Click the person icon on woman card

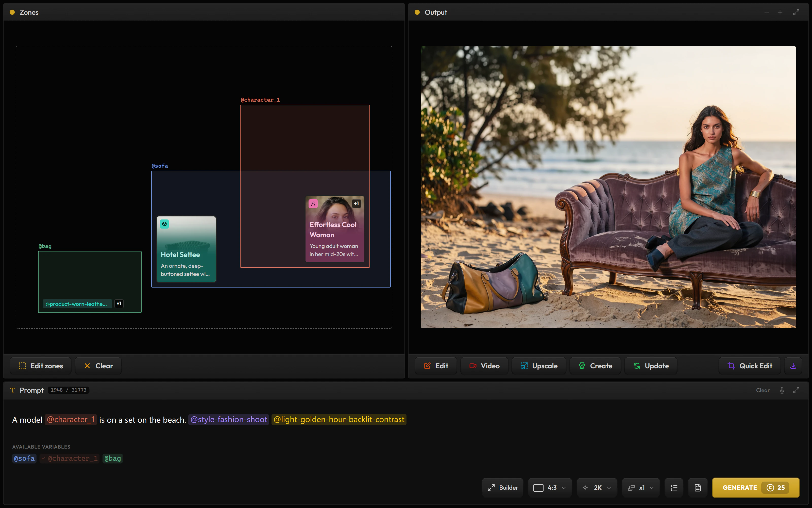tap(313, 204)
